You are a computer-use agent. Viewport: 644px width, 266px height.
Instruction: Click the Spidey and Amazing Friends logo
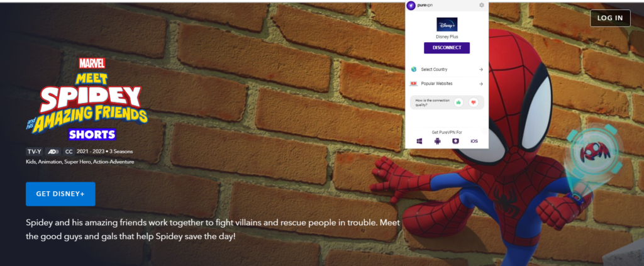point(87,99)
